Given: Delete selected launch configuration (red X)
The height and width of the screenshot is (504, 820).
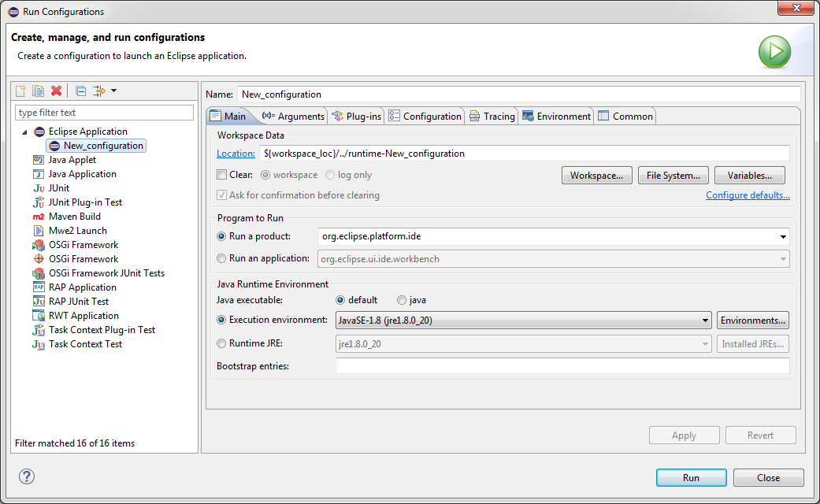Looking at the screenshot, I should pos(57,91).
